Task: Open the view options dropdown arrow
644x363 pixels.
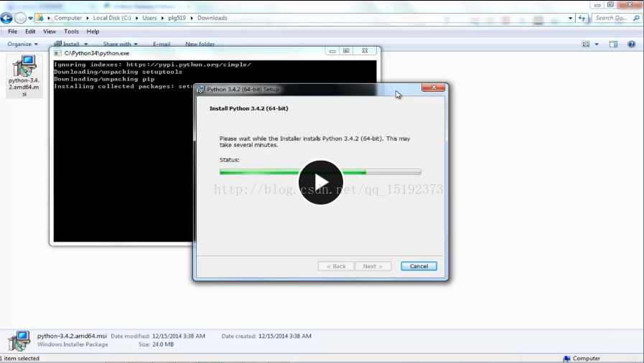Action: 597,44
